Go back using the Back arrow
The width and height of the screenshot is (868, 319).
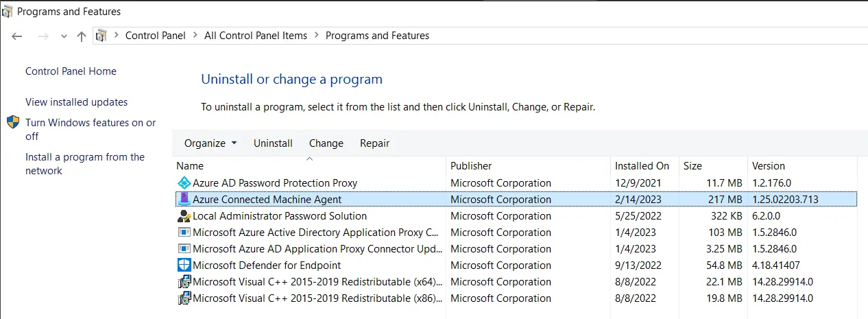17,36
